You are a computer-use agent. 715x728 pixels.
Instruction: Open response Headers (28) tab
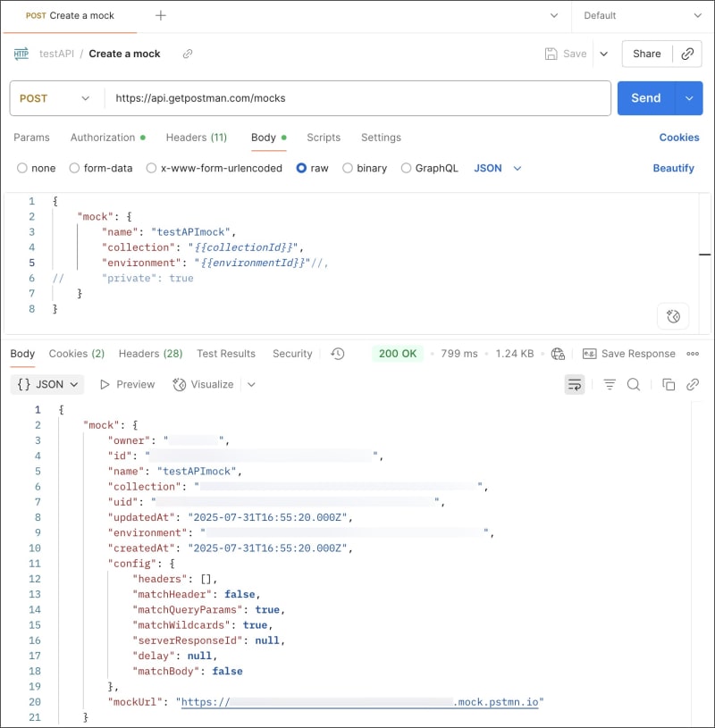[150, 354]
